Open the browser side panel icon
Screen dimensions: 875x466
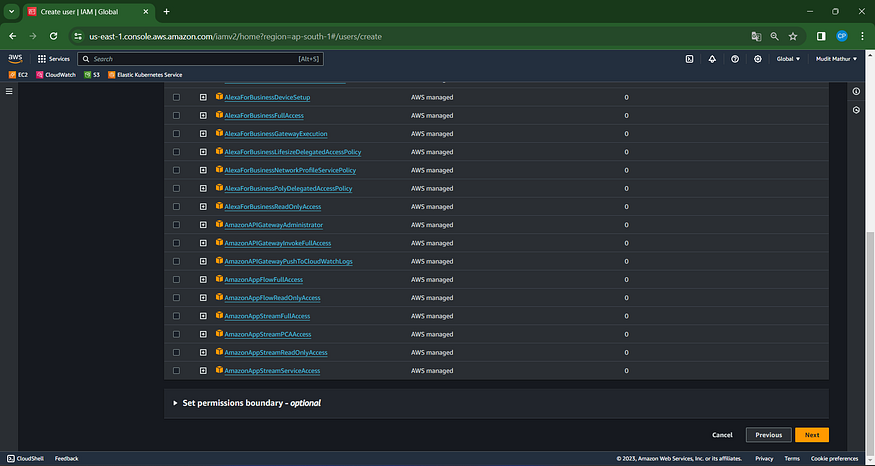821,36
